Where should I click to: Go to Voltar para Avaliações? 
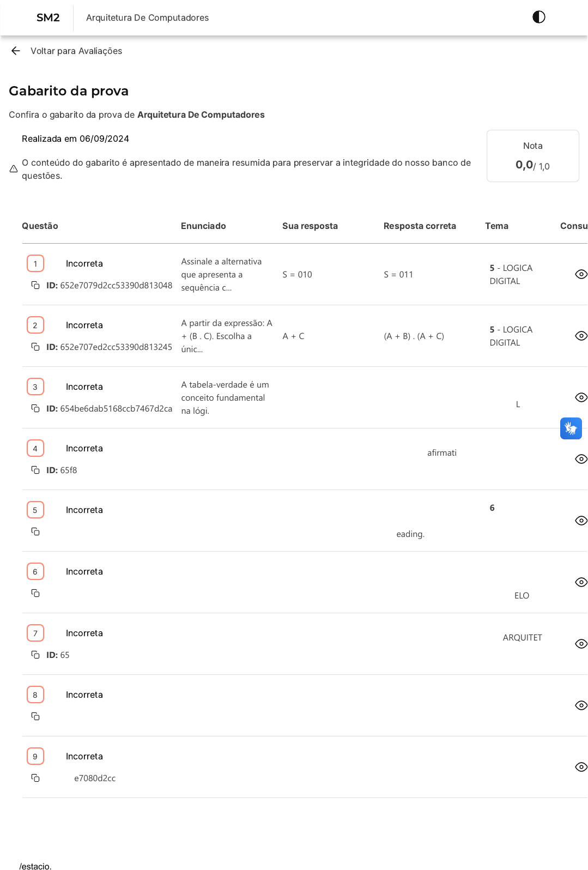point(76,51)
